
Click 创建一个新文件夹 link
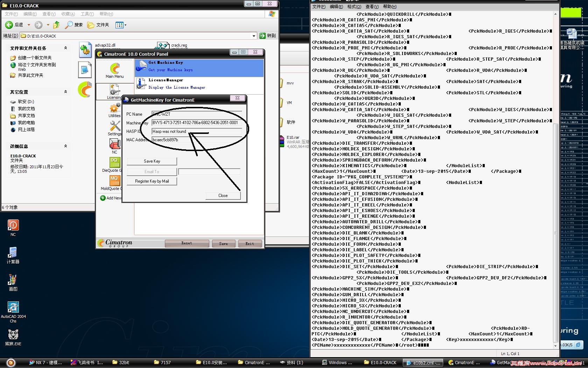click(35, 58)
